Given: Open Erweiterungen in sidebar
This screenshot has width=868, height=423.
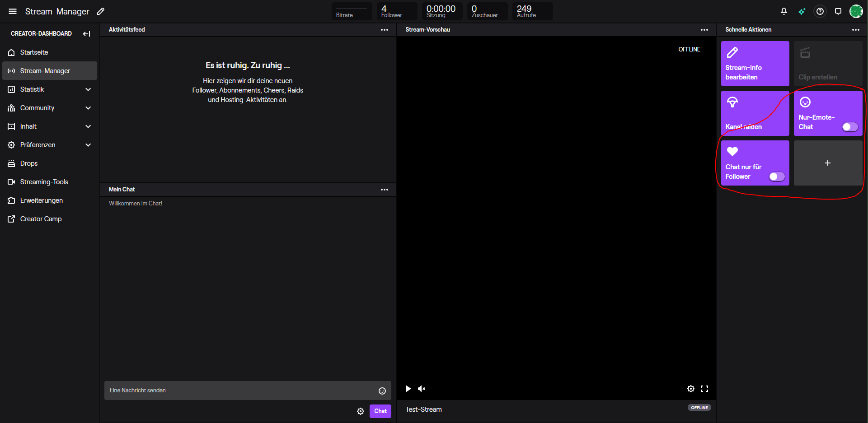Looking at the screenshot, I should point(50,200).
